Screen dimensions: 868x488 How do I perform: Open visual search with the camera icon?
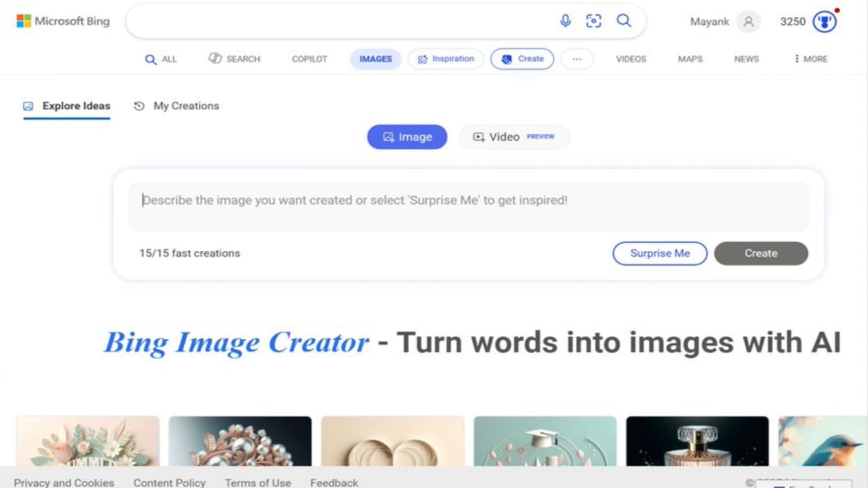tap(594, 21)
